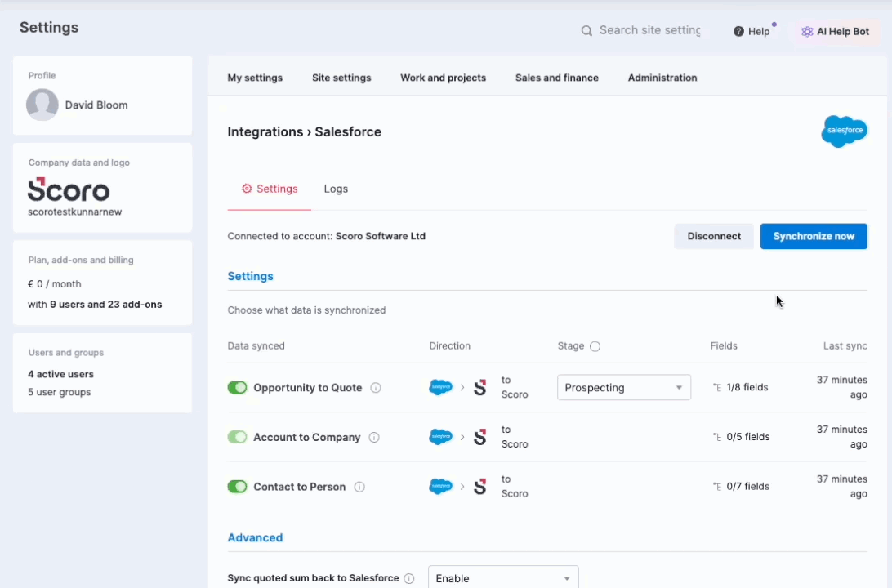Open Work and projects tab
Screen dimensions: 892x588
444,78
